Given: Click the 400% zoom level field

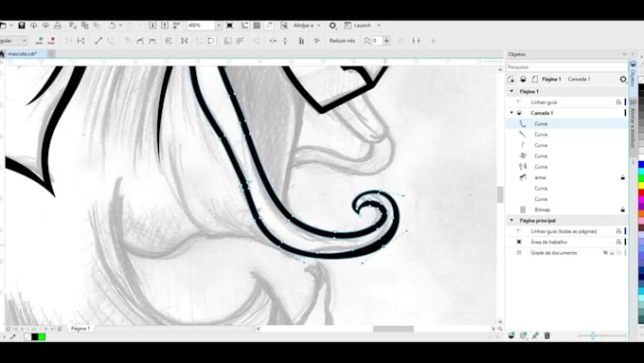Looking at the screenshot, I should [x=201, y=26].
